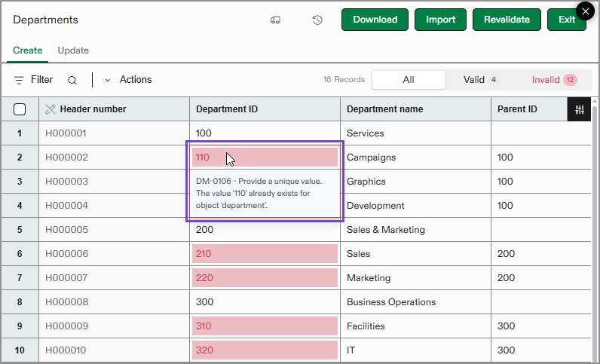Show only Invalid records
The width and height of the screenshot is (600, 364).
(553, 80)
